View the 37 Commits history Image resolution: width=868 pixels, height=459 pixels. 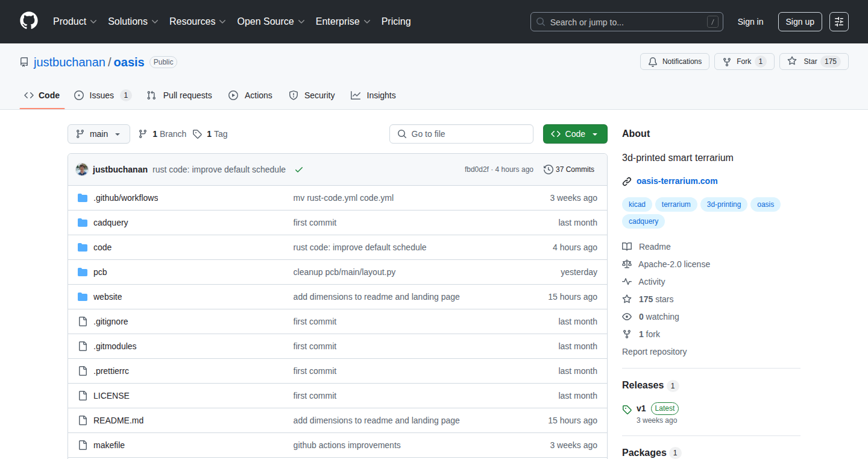(569, 169)
